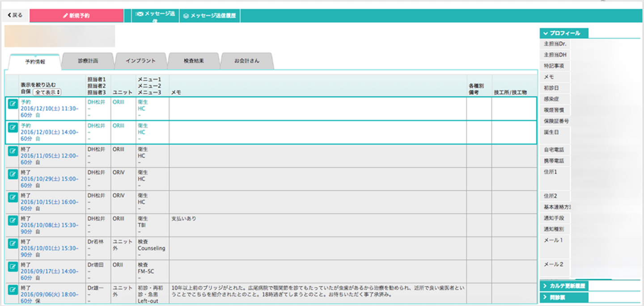The height and width of the screenshot is (306, 644).
Task: Click 技工所/技工物 column header
Action: (x=510, y=92)
